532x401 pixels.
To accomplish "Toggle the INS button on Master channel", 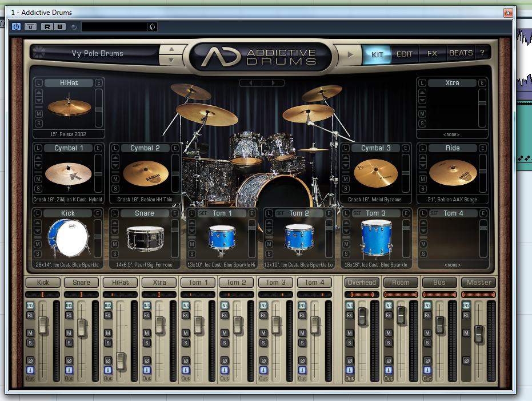I will point(466,305).
